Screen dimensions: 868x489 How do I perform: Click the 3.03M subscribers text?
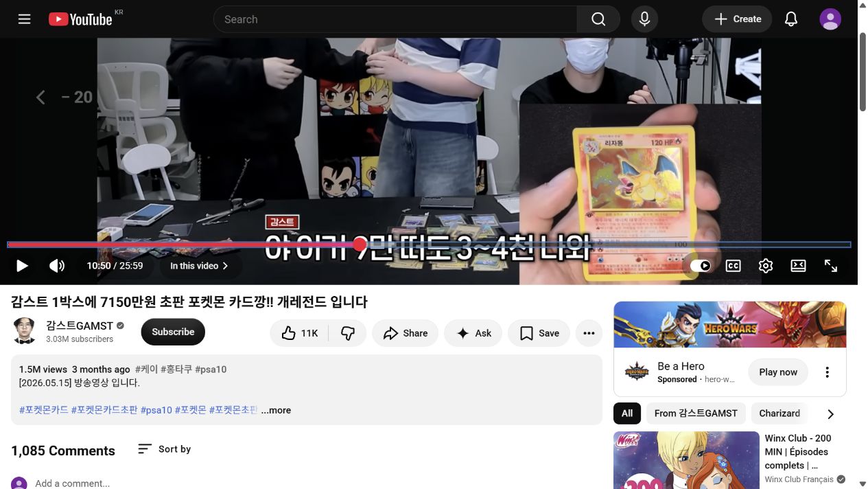coord(80,339)
